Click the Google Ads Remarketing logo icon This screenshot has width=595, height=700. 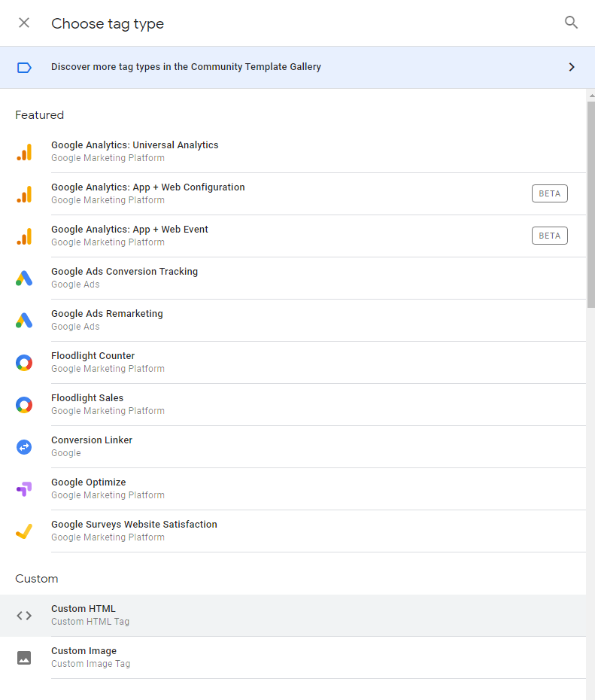[24, 320]
